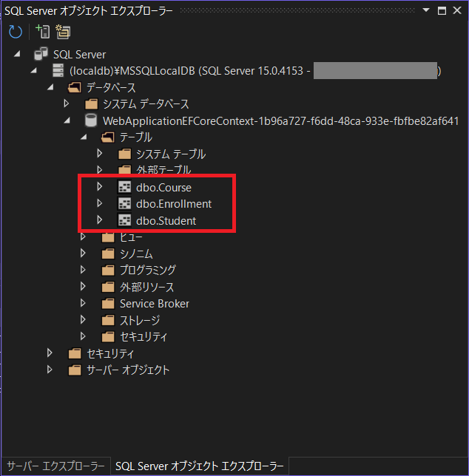The width and height of the screenshot is (469, 476).
Task: Click the localdb server instance icon
Action: 58,70
